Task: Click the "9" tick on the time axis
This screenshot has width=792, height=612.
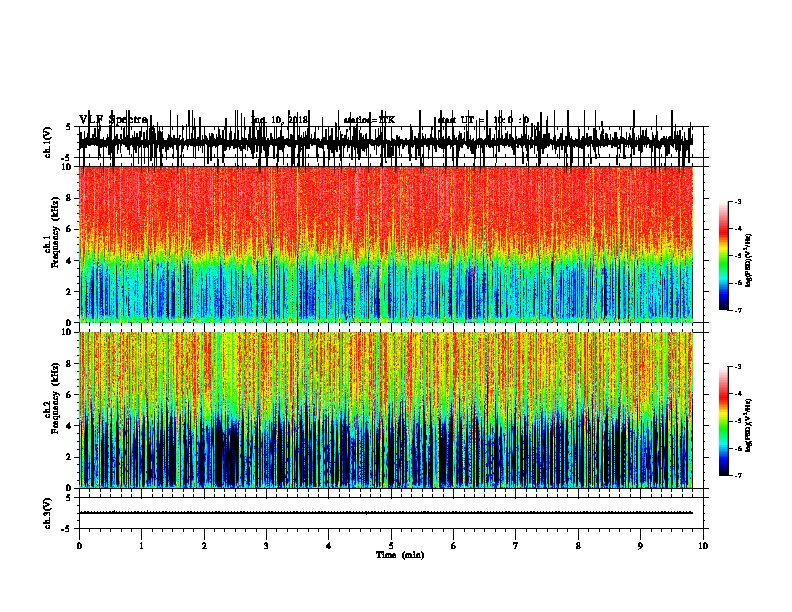Action: (640, 546)
